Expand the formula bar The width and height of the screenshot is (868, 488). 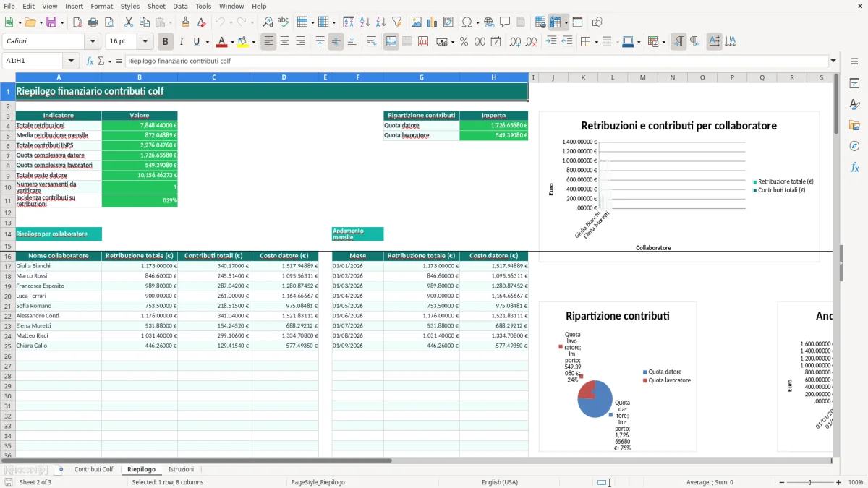tap(833, 61)
